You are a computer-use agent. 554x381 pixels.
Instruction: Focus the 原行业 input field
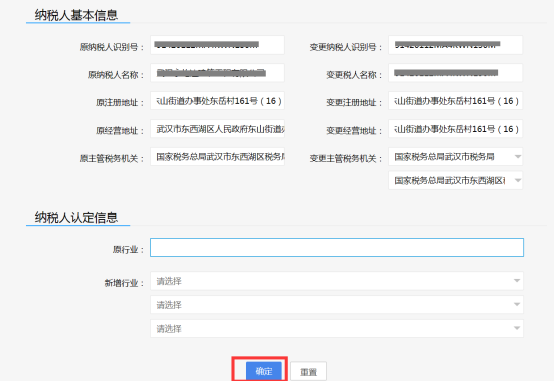point(337,247)
